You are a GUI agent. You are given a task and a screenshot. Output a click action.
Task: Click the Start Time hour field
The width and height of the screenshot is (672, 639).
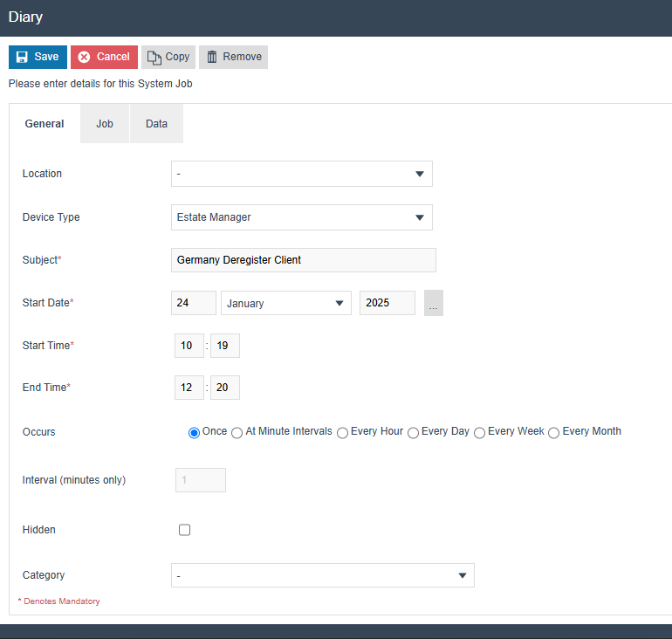point(189,346)
